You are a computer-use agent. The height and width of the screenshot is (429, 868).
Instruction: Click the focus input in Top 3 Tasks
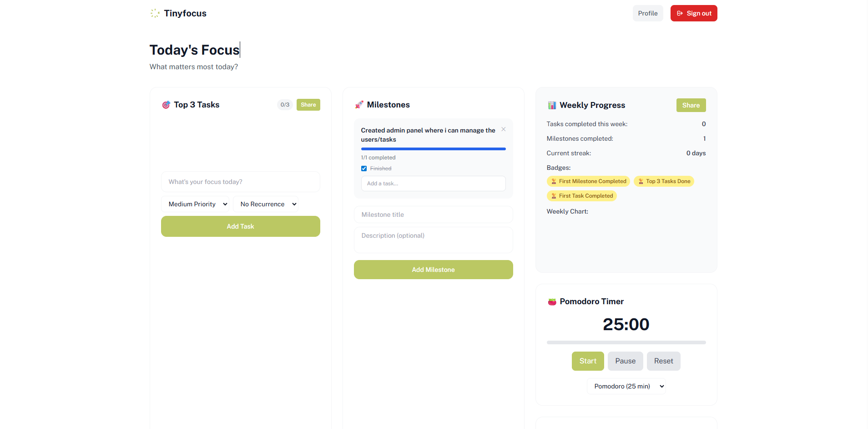[x=240, y=181]
